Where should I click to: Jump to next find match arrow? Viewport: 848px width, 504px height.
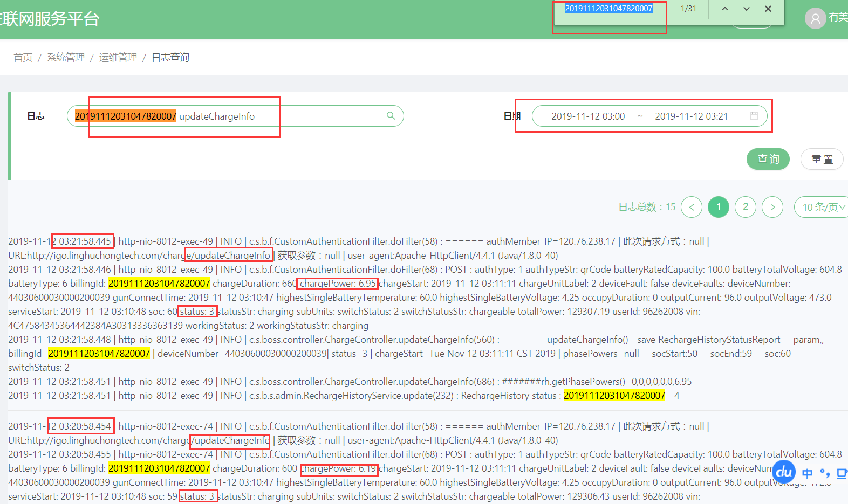(747, 9)
